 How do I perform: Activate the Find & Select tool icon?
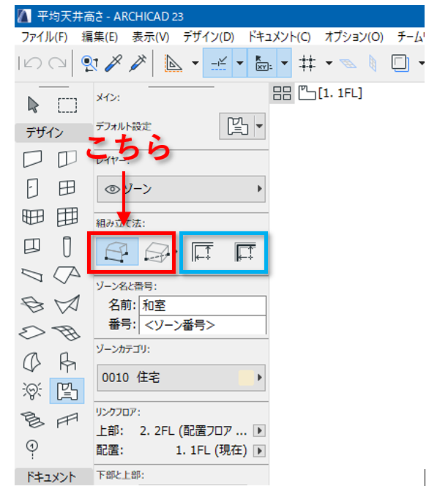click(x=90, y=63)
